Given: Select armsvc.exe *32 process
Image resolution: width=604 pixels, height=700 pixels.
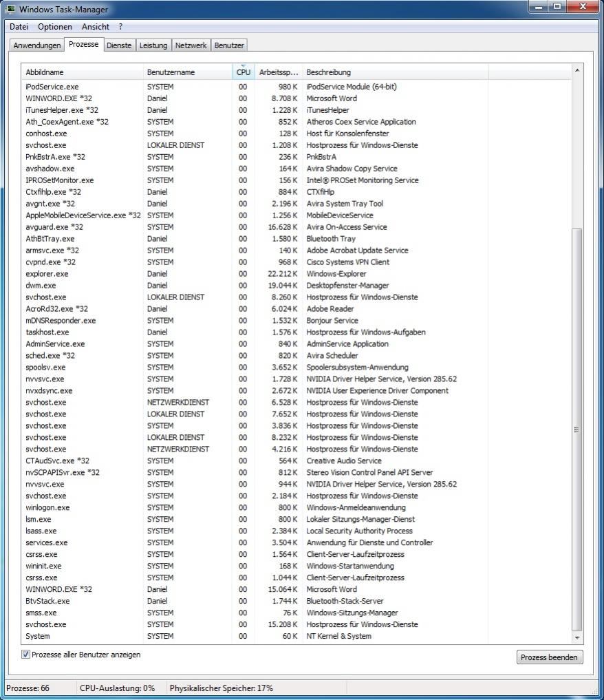Looking at the screenshot, I should [296, 251].
